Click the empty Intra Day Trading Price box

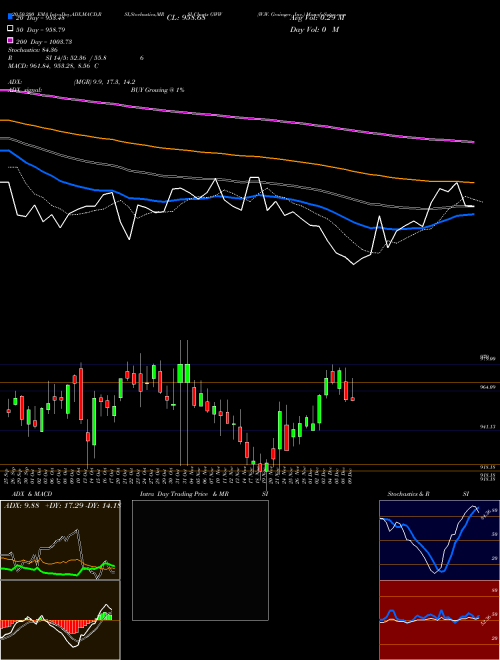(200, 560)
